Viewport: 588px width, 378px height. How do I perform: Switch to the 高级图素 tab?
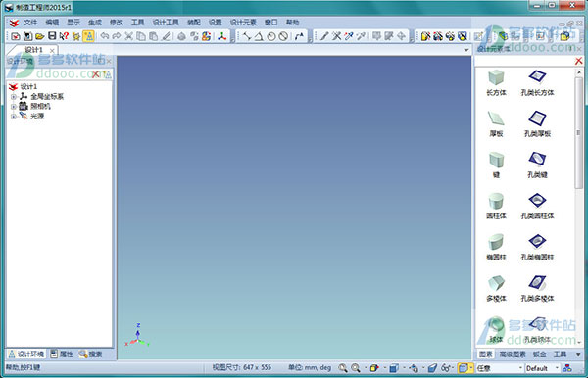pos(513,354)
